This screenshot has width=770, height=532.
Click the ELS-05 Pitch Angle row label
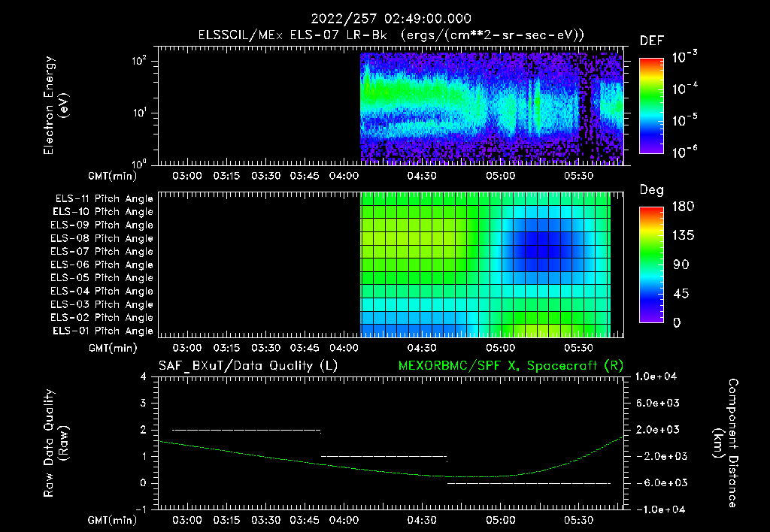pyautogui.click(x=102, y=278)
